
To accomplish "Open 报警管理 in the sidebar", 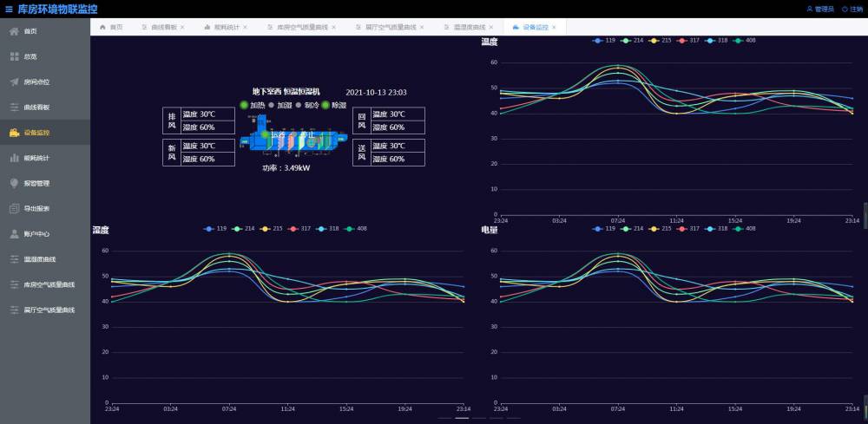I will tap(36, 183).
